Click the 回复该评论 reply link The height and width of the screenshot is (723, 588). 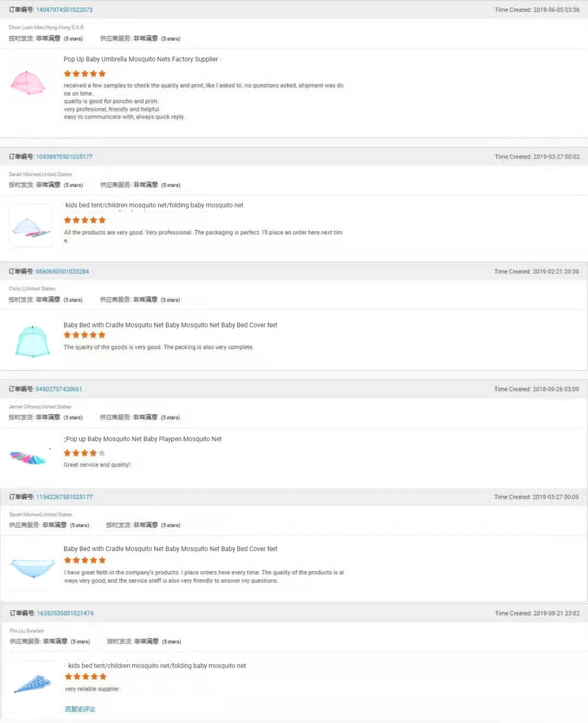pyautogui.click(x=79, y=709)
